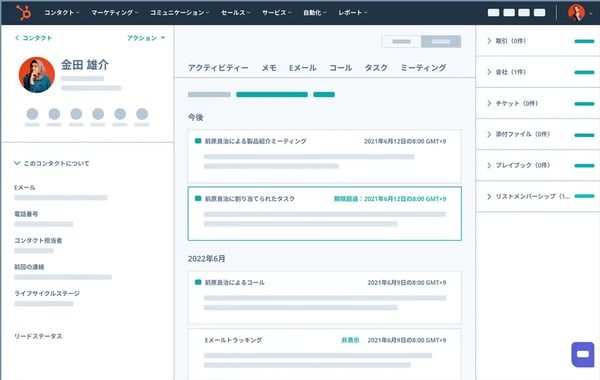The height and width of the screenshot is (380, 600).
Task: Click the 2022年6月 section heading
Action: pyautogui.click(x=206, y=259)
